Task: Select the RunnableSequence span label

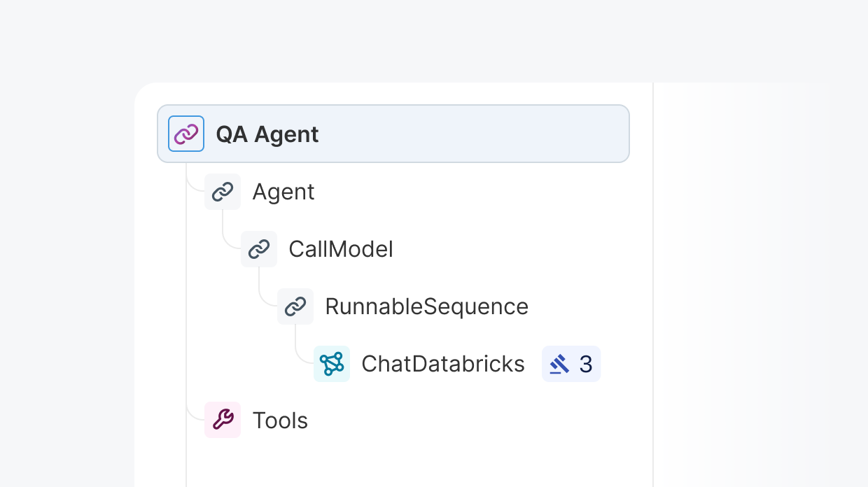Action: pyautogui.click(x=426, y=306)
